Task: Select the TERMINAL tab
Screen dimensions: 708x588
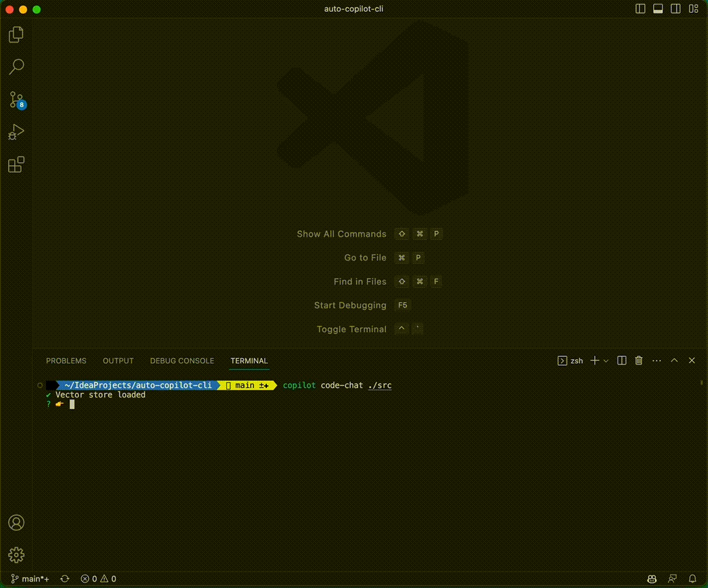Action: 249,361
